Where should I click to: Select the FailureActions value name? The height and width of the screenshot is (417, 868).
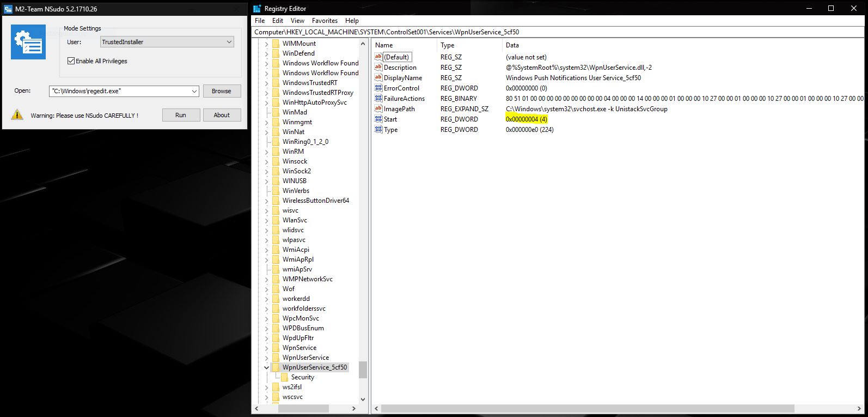404,98
